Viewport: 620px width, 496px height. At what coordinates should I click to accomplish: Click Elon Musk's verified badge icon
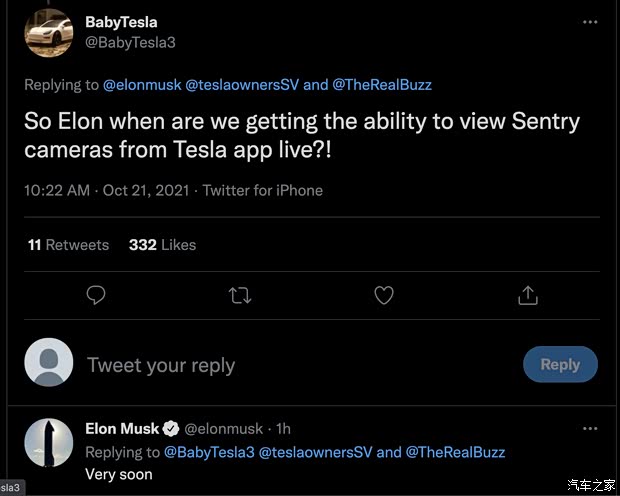pos(171,429)
